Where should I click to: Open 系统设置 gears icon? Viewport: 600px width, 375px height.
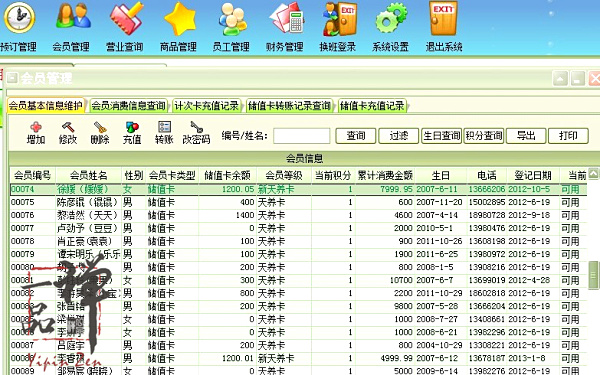[x=391, y=18]
